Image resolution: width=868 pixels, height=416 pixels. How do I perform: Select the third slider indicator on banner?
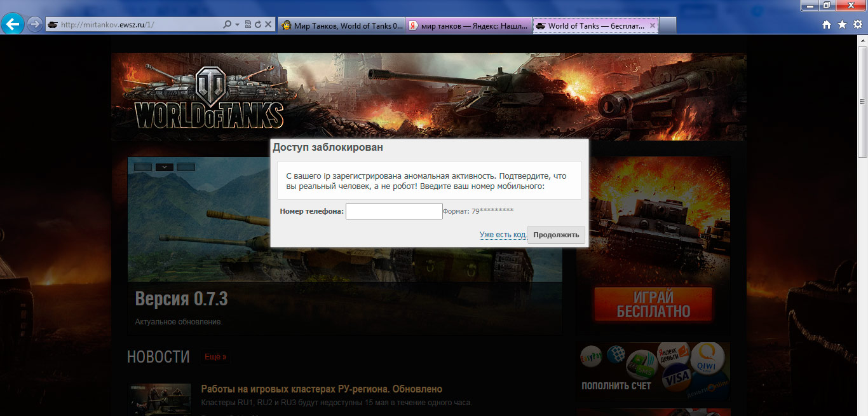point(186,167)
